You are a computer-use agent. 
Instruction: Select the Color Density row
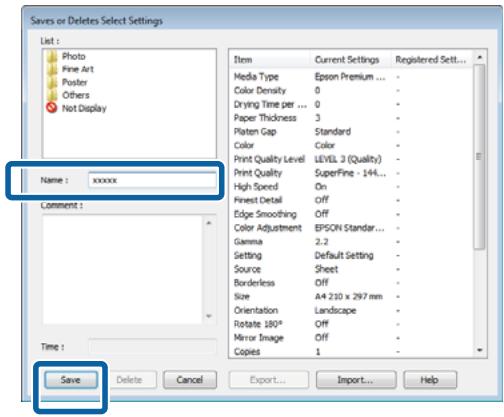[x=351, y=90]
